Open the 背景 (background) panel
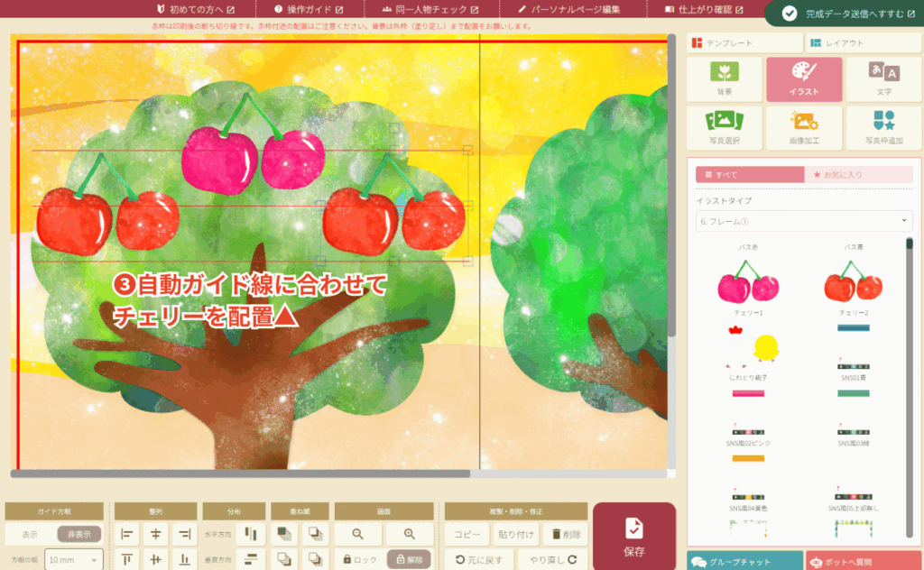 (x=725, y=79)
